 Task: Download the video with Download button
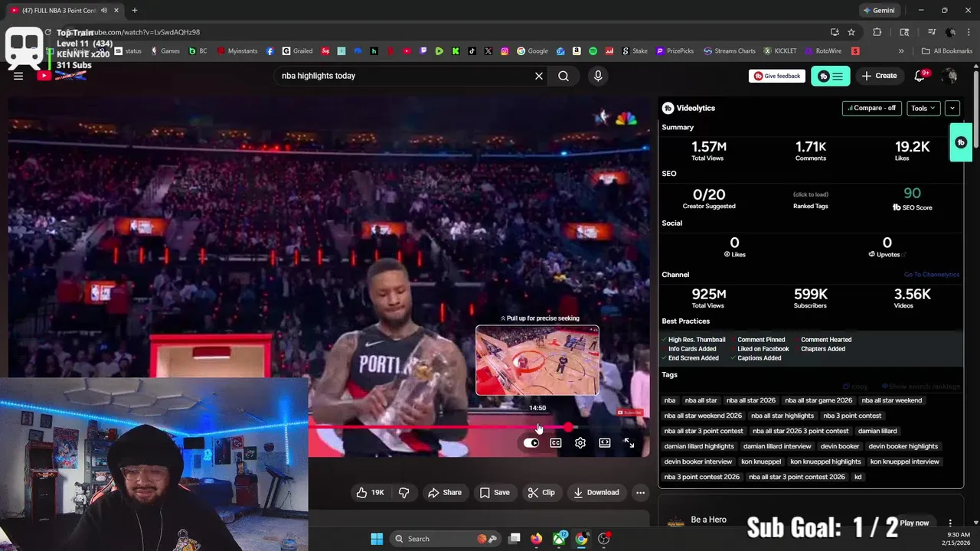(596, 493)
